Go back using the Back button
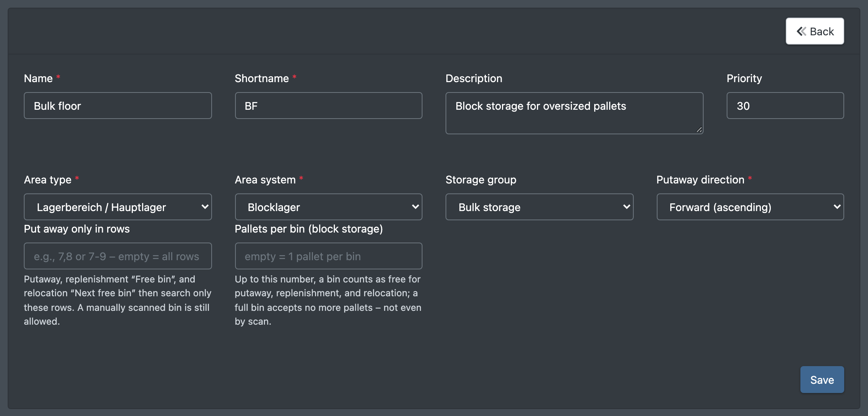The height and width of the screenshot is (416, 868). tap(815, 31)
